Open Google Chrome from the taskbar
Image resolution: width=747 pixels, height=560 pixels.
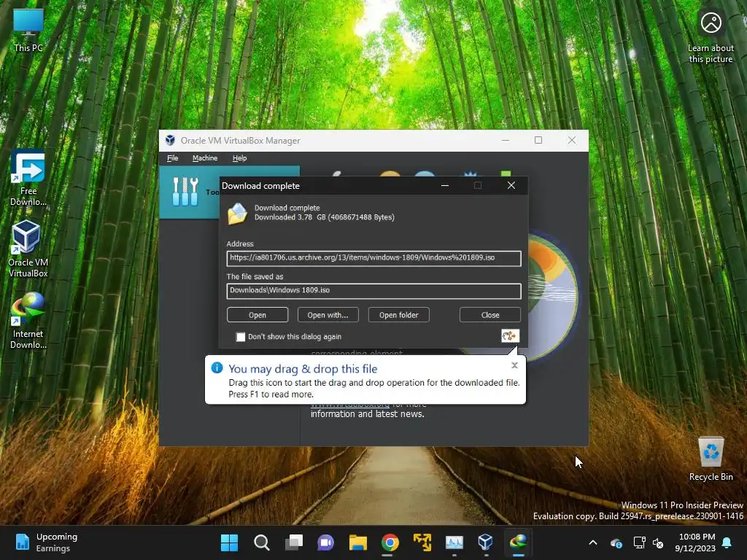click(x=390, y=542)
